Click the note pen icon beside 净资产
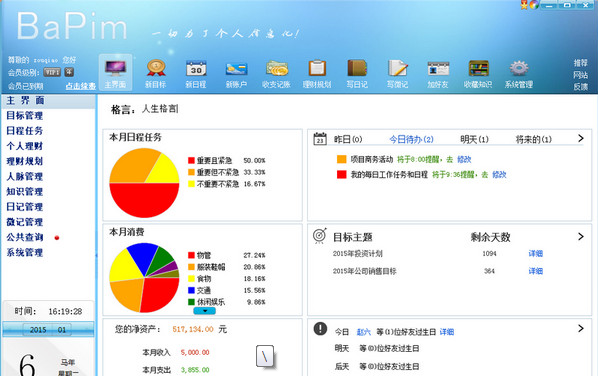 265,356
